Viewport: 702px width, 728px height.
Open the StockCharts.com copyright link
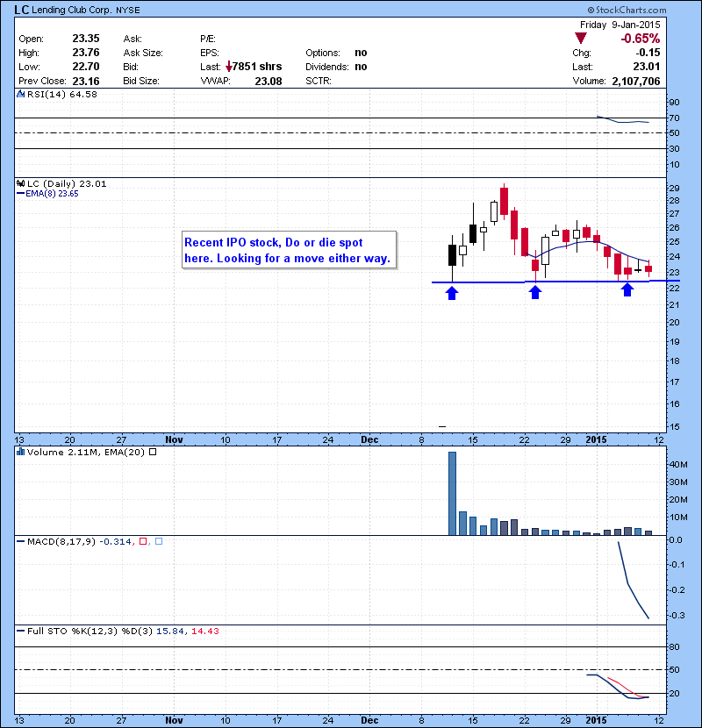[x=627, y=10]
